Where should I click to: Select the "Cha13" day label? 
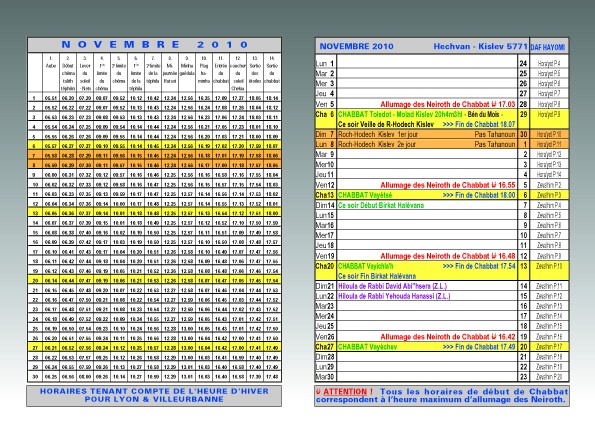325,195
